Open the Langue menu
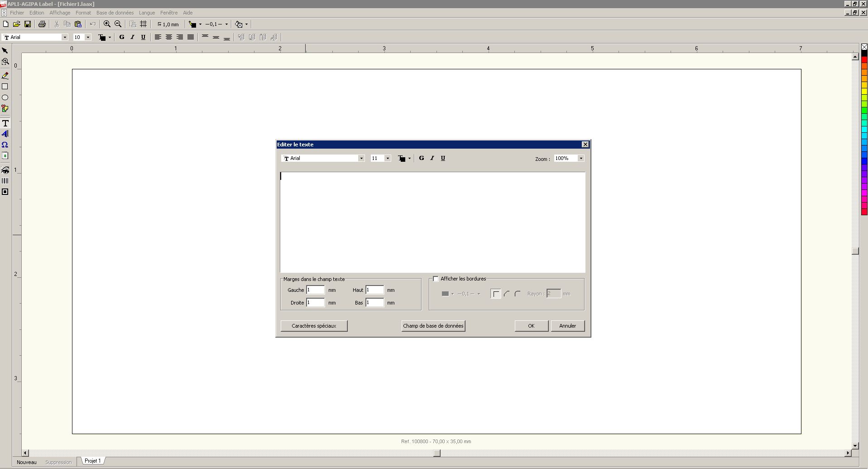This screenshot has width=868, height=469. 147,13
